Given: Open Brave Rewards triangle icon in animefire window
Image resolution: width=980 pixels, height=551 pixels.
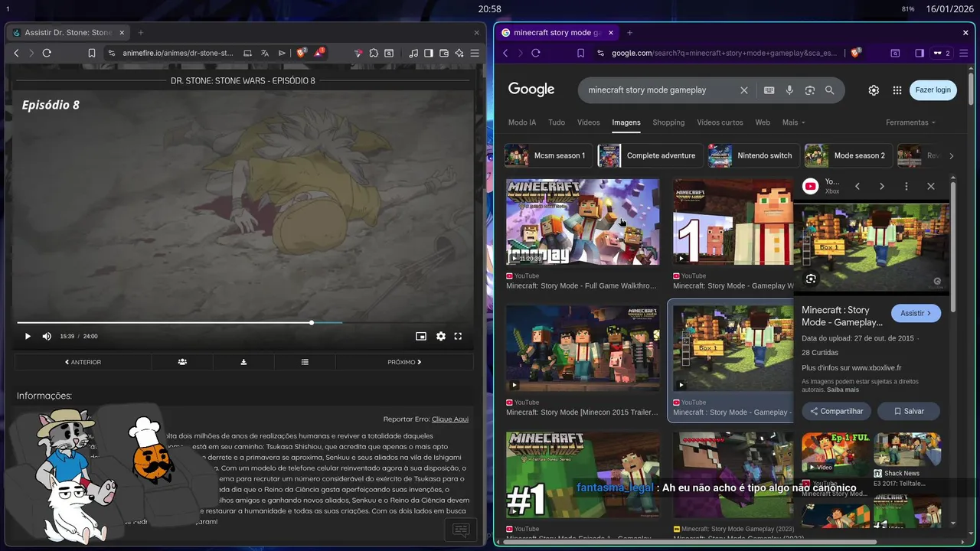Looking at the screenshot, I should click(x=319, y=53).
